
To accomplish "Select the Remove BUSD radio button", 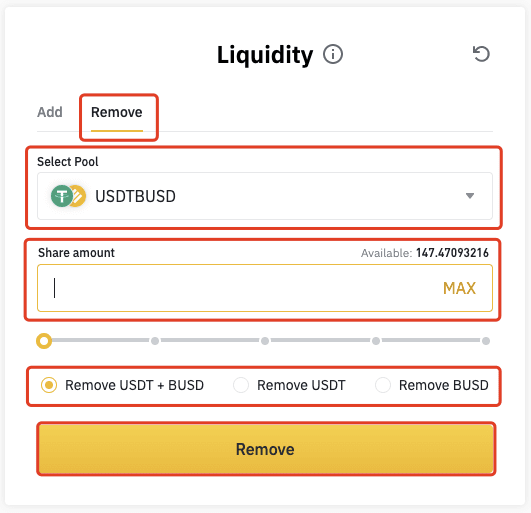I will [383, 385].
